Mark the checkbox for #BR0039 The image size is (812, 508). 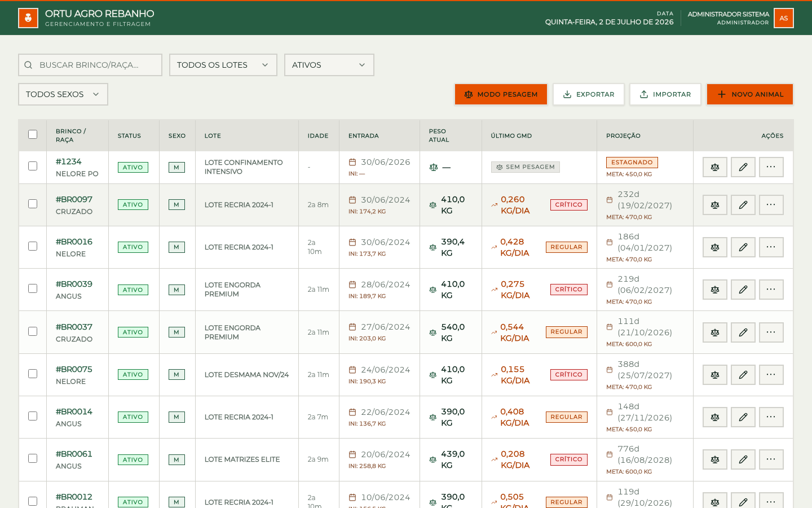tap(33, 288)
